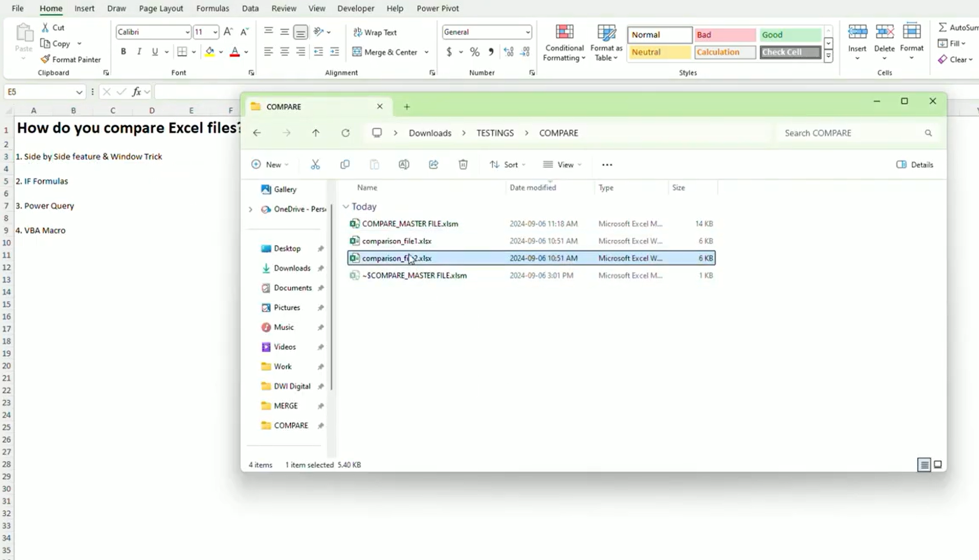Switch to the Formulas tab

212,8
